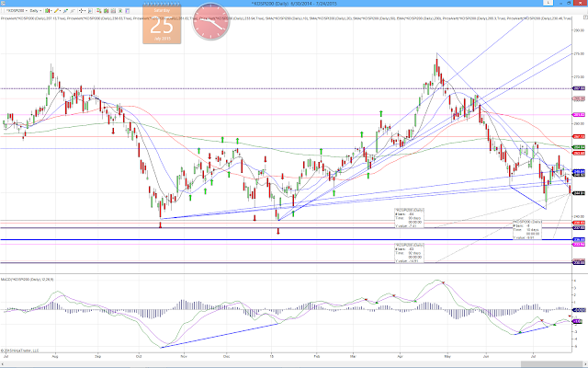Expand the chart style dropdown arrow

(x=51, y=11)
